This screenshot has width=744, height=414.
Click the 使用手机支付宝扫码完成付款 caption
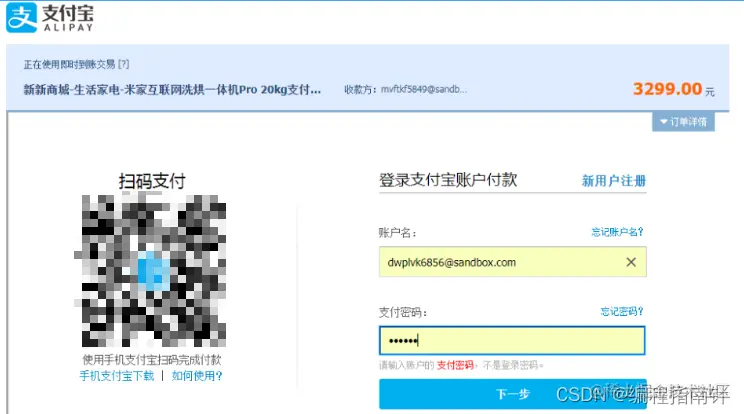152,359
